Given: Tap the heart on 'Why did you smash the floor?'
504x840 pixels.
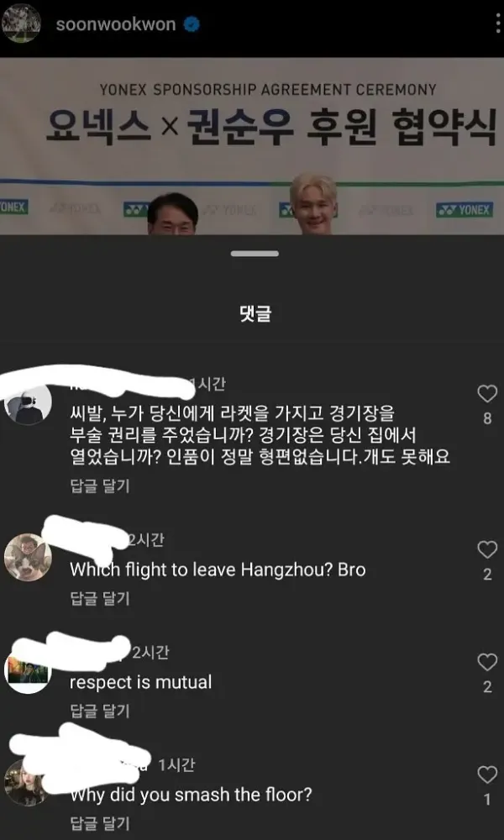Looking at the screenshot, I should coord(487,775).
